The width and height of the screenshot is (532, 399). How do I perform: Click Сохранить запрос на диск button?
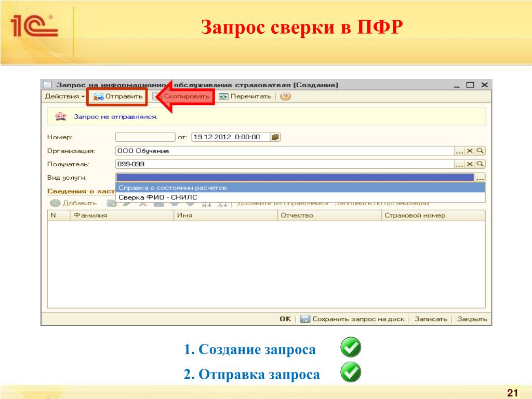352,319
